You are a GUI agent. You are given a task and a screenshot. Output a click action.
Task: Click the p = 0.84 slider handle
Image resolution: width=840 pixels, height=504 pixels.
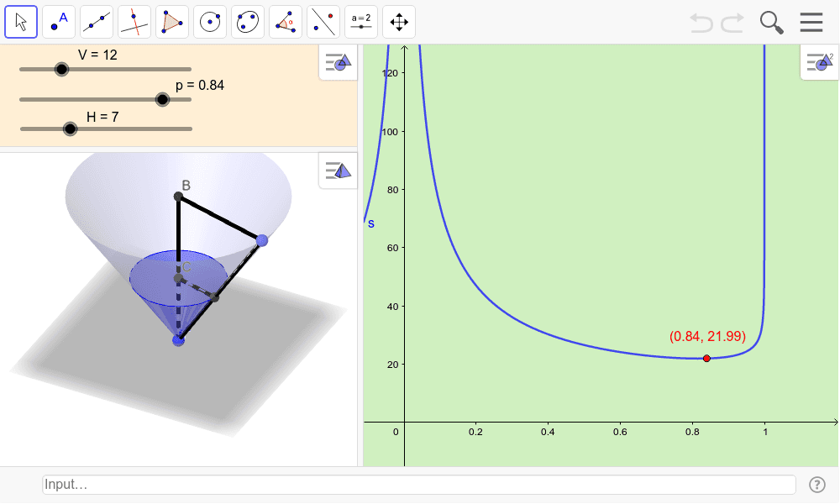click(x=162, y=100)
